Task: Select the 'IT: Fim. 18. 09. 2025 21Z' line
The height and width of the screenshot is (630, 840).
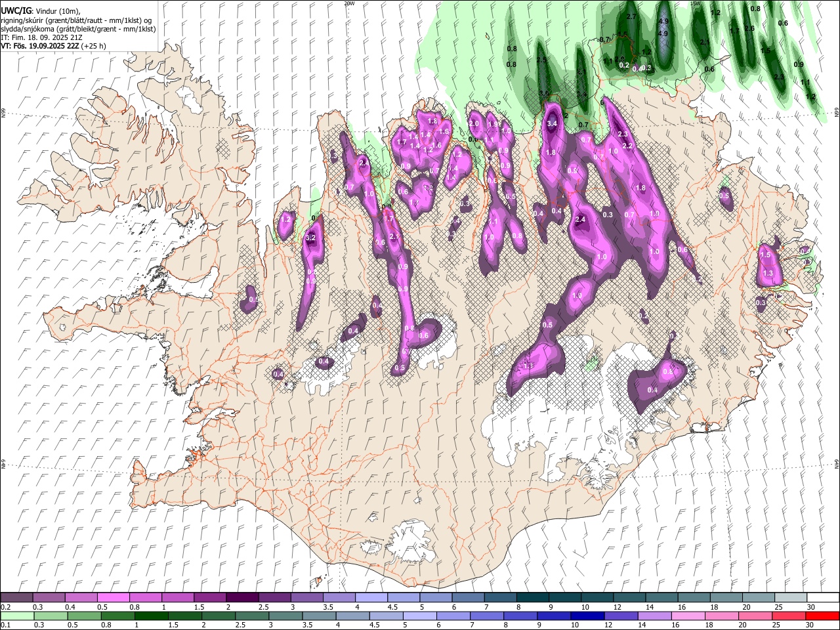Action: click(41, 37)
